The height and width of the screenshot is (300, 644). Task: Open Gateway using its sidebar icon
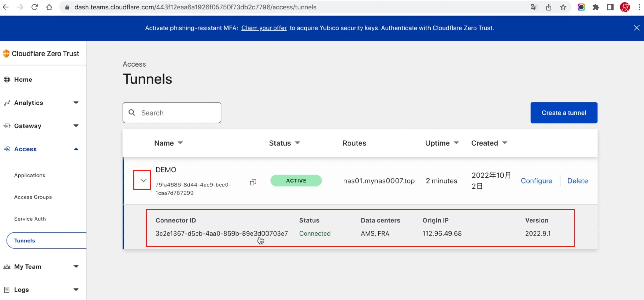(x=7, y=126)
